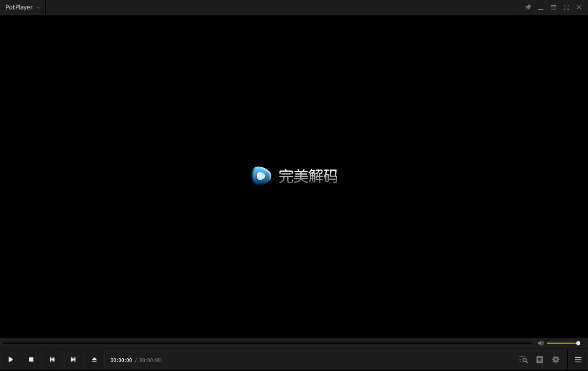
Task: Click the yellow volume slider track
Action: click(562, 343)
